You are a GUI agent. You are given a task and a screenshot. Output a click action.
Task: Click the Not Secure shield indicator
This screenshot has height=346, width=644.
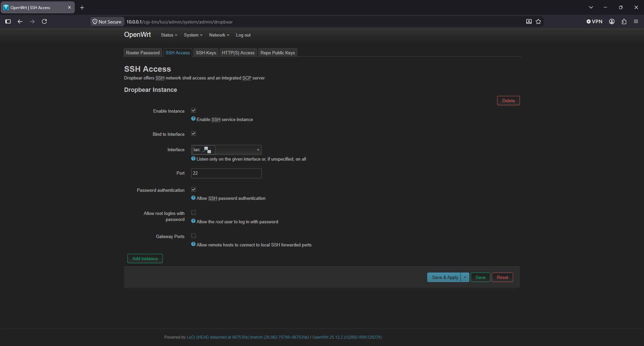tap(107, 21)
